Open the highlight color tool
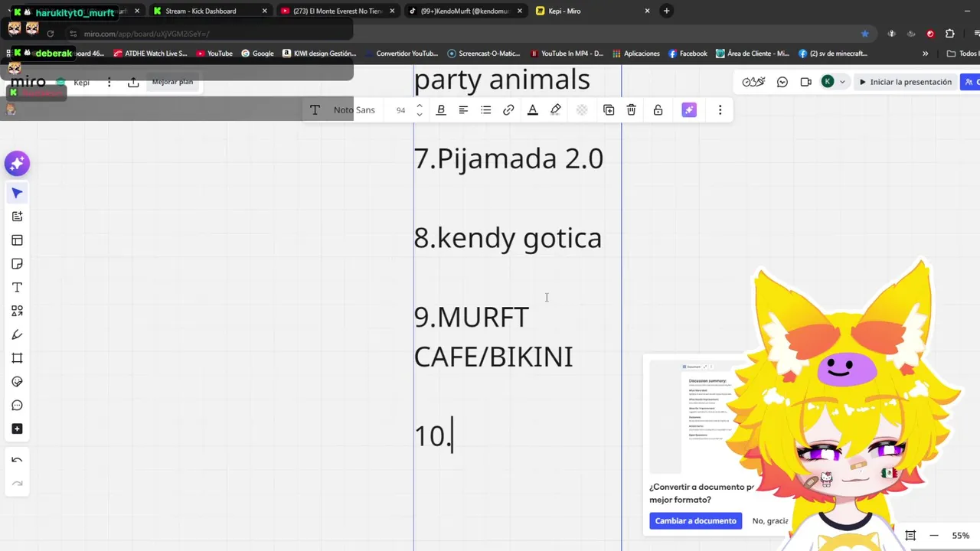Screen dimensions: 980x551 coord(556,110)
